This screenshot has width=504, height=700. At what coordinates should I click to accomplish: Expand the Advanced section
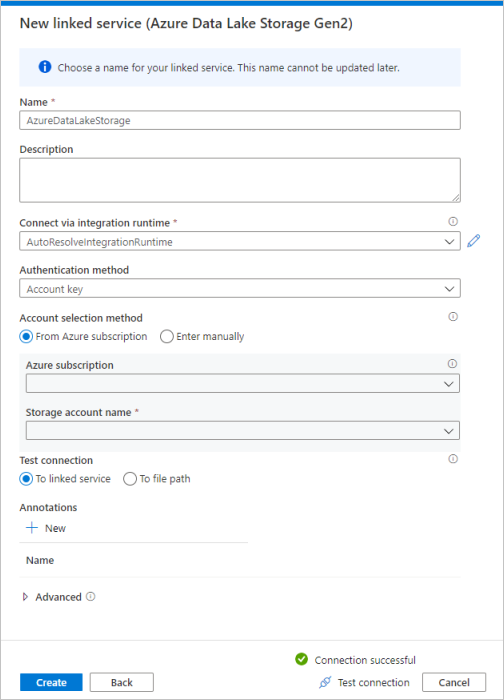(25, 597)
